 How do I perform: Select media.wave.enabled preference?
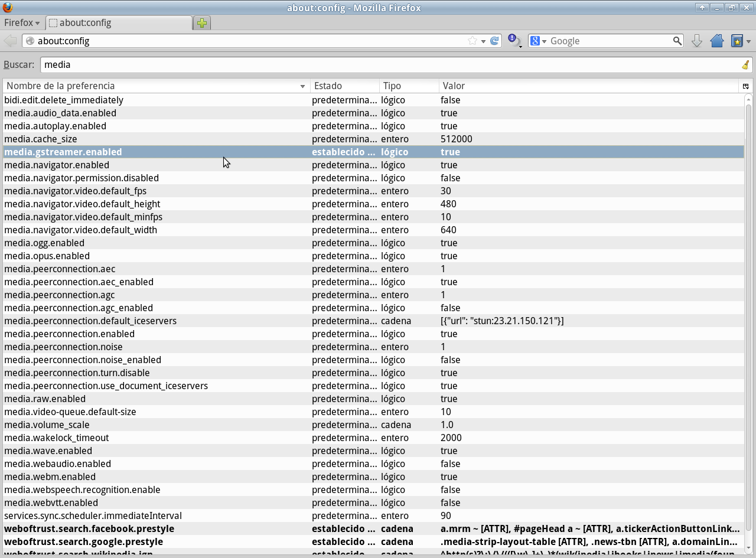coord(373,451)
